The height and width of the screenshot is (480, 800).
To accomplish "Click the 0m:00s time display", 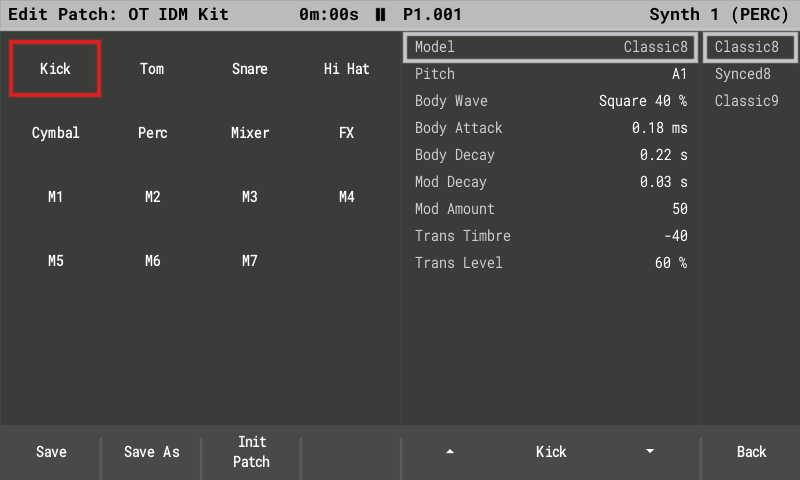I will coord(329,14).
